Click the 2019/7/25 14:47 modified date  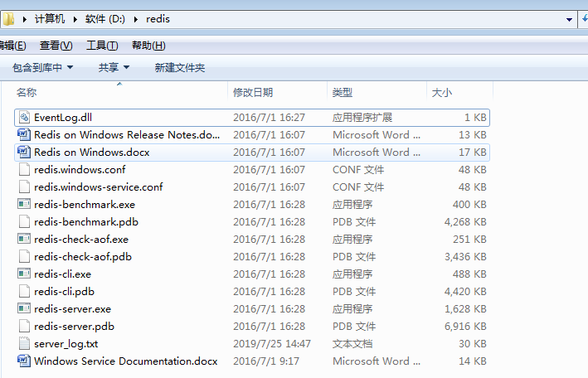272,343
